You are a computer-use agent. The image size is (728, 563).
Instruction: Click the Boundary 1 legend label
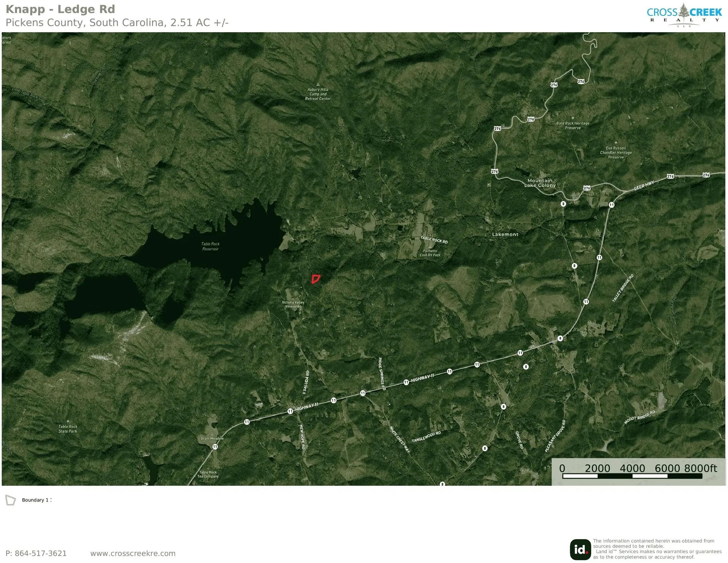click(36, 500)
